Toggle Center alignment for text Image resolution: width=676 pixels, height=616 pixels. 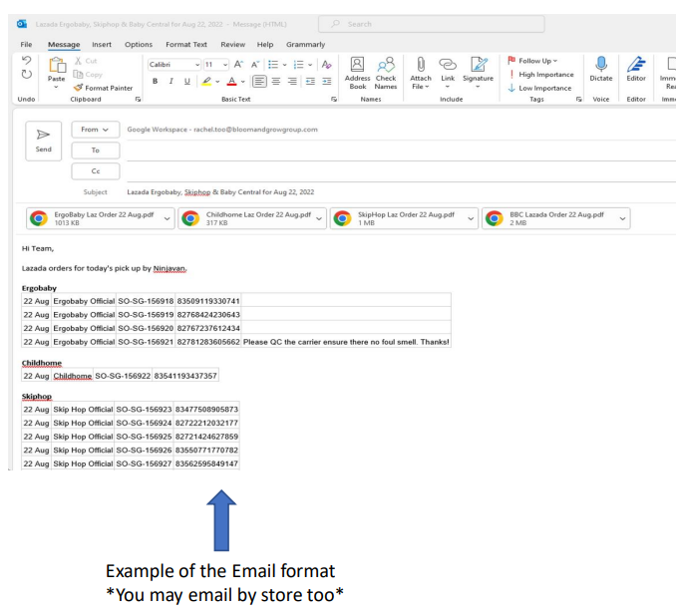276,81
